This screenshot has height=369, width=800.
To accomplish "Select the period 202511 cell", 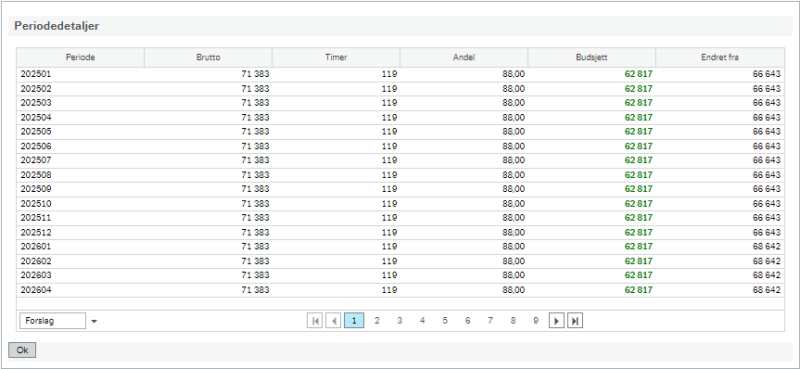I will point(81,218).
